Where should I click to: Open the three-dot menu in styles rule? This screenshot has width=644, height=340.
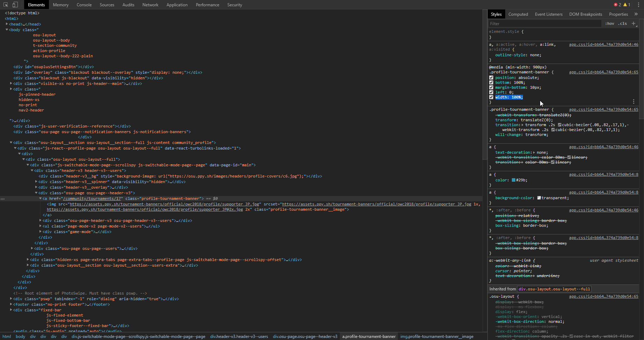tap(634, 102)
